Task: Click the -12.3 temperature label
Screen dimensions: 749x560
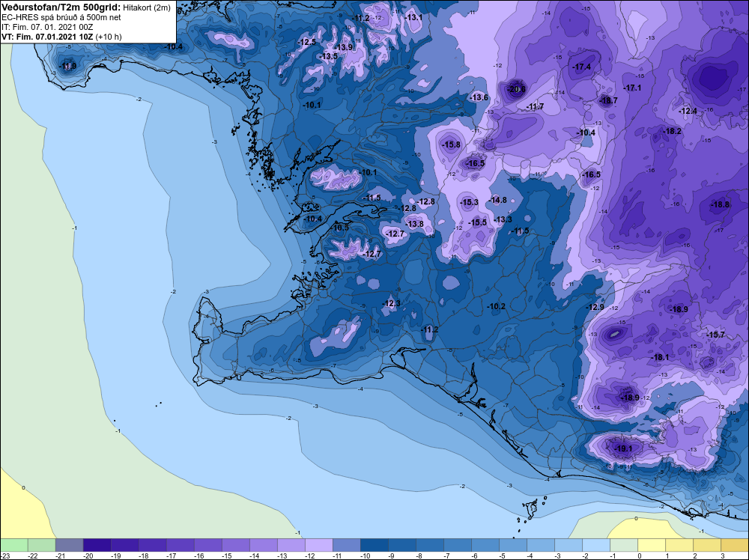Action: click(x=391, y=304)
